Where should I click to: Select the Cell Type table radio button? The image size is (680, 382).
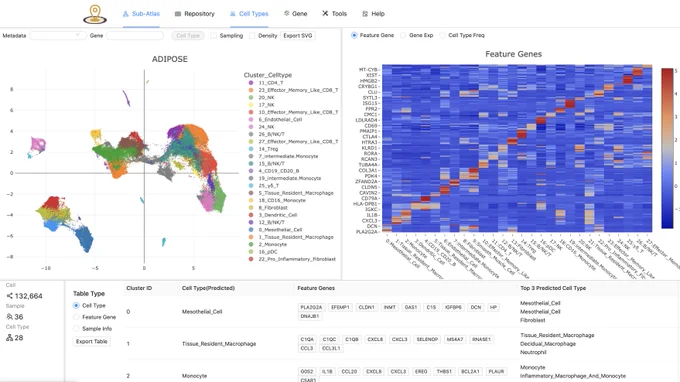click(76, 306)
